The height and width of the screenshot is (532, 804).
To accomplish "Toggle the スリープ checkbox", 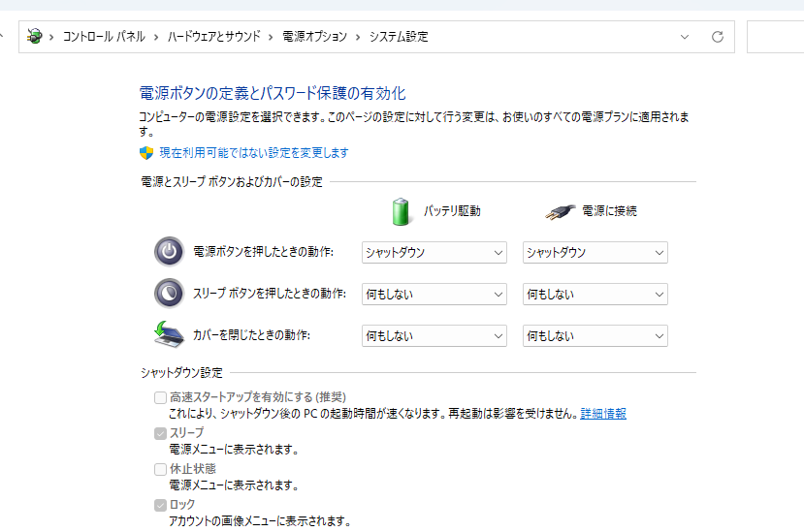I will tap(160, 433).
